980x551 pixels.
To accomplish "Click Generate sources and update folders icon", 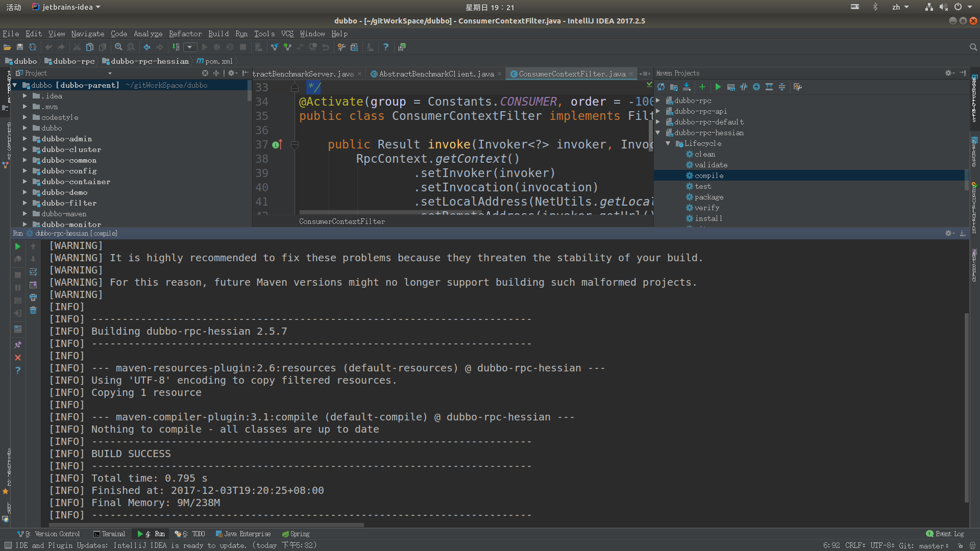I will click(674, 87).
